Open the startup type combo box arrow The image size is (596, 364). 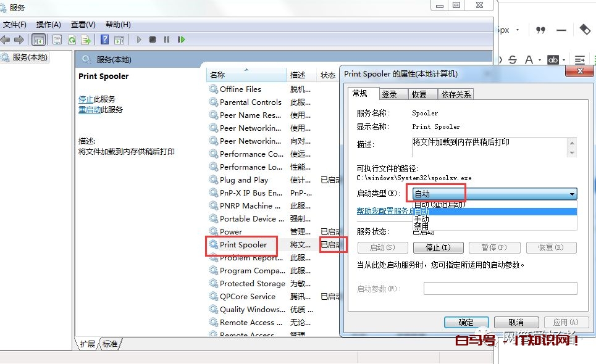[x=571, y=194]
